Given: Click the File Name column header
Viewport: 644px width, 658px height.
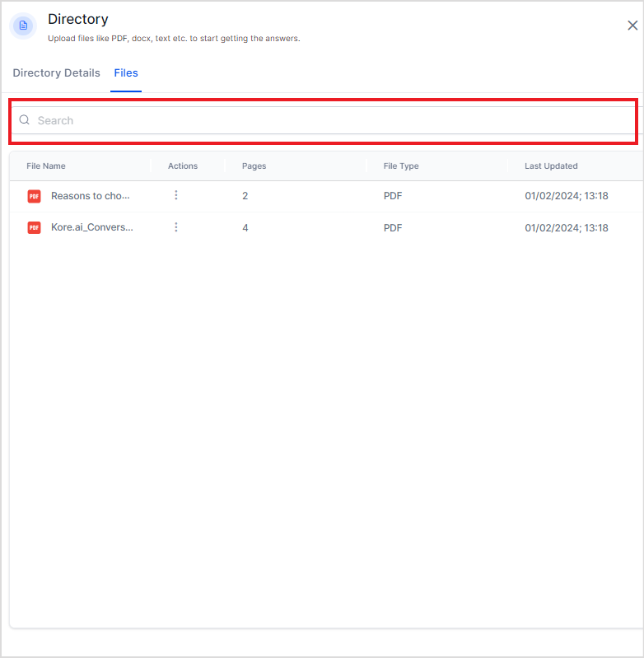Looking at the screenshot, I should tap(46, 166).
